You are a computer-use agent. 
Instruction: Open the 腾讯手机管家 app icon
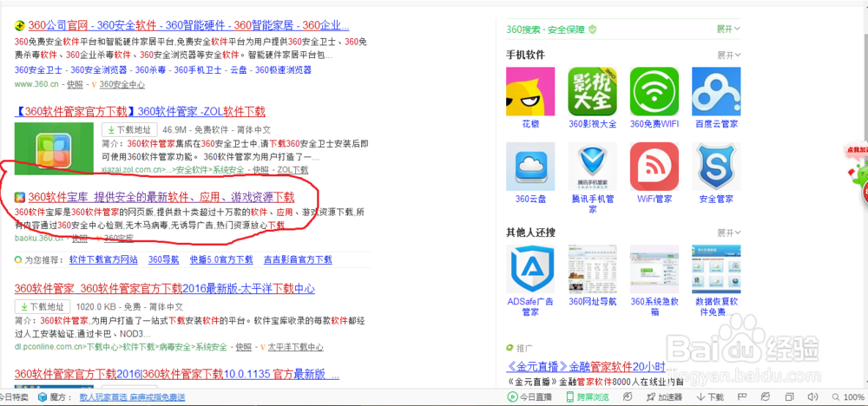pos(592,167)
